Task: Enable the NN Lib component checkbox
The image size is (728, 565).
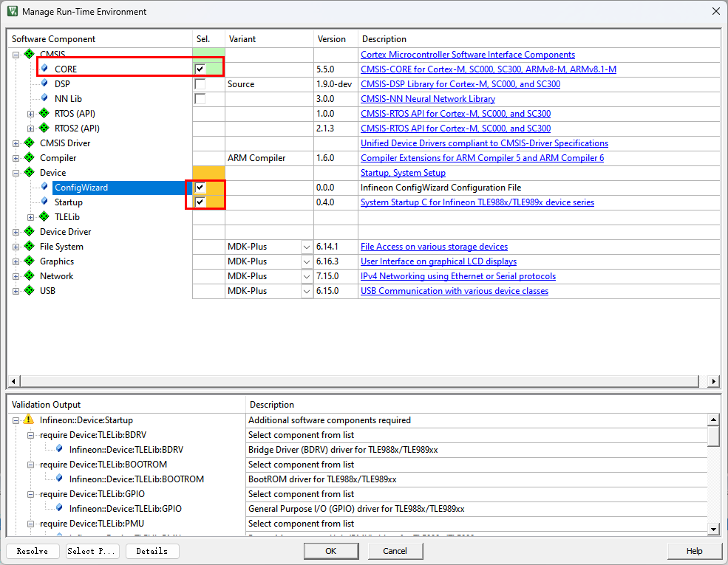Action: [x=200, y=99]
